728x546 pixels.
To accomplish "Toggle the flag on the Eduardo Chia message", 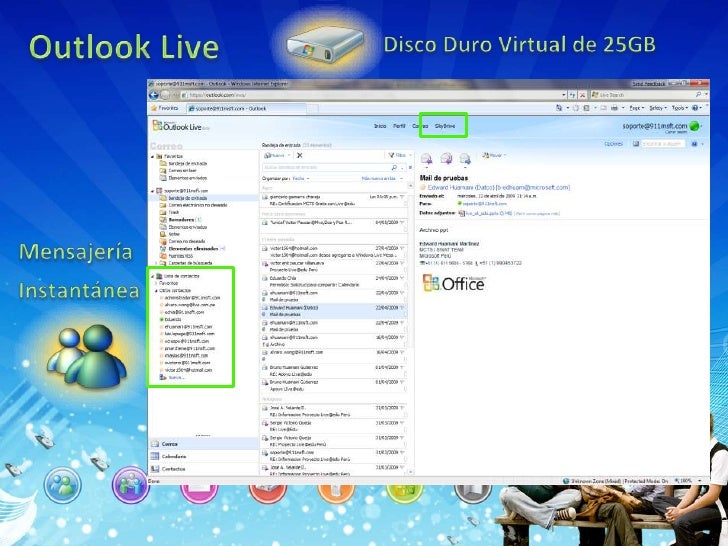I will pyautogui.click(x=403, y=278).
